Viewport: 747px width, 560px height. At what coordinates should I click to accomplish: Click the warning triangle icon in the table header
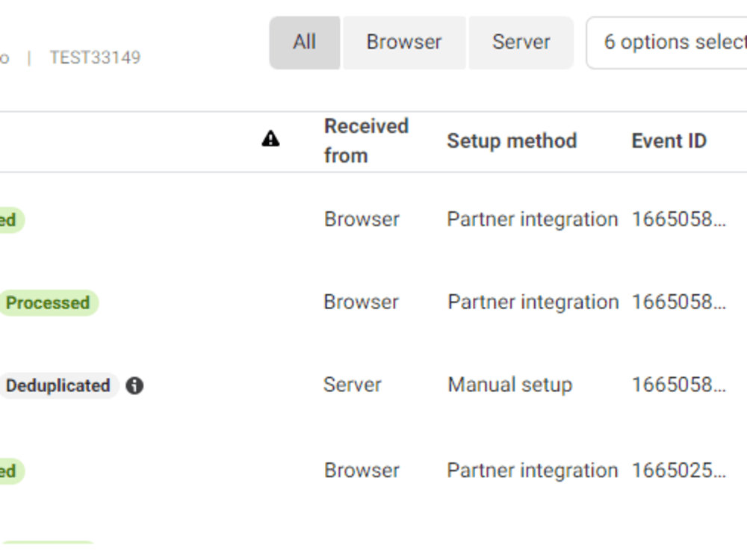click(270, 140)
